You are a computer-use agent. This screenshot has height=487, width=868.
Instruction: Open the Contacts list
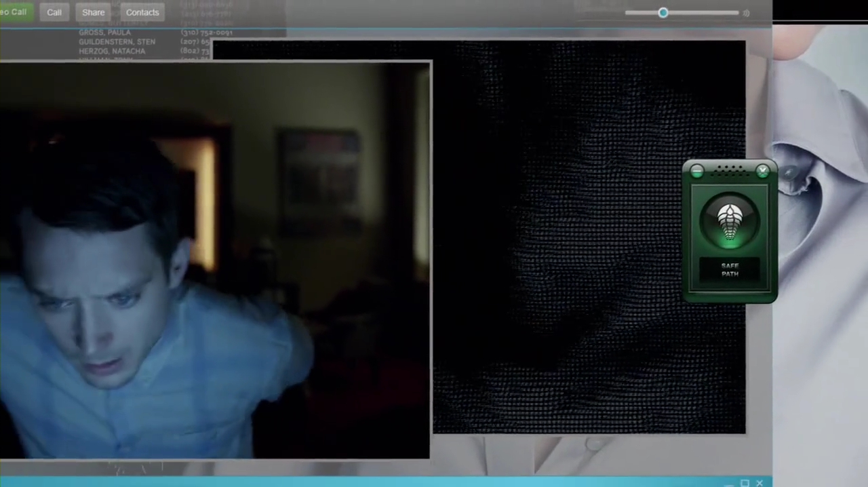pos(142,12)
